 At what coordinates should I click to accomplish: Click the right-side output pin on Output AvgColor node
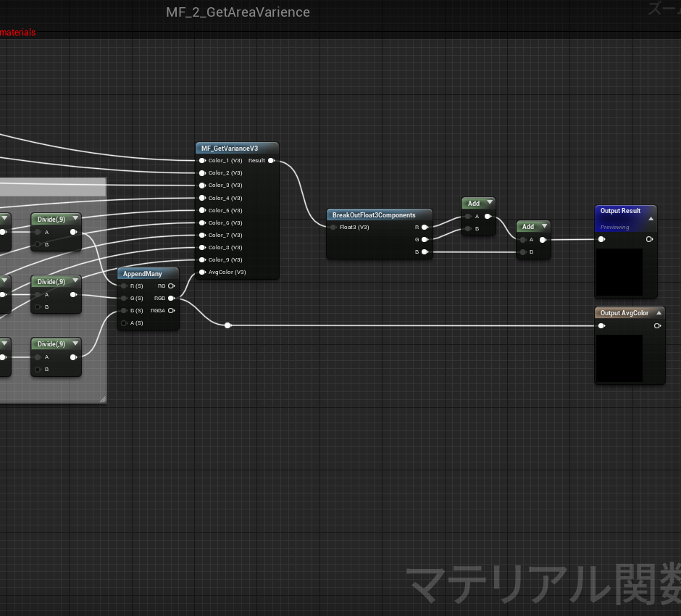pyautogui.click(x=658, y=326)
